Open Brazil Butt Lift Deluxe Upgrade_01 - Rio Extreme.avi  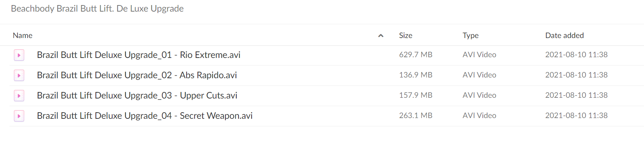pos(139,55)
